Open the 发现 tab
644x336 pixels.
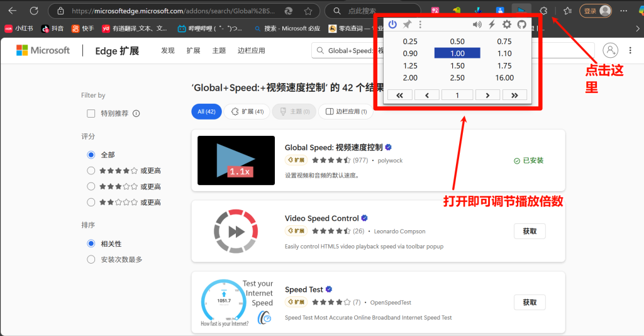tap(167, 50)
